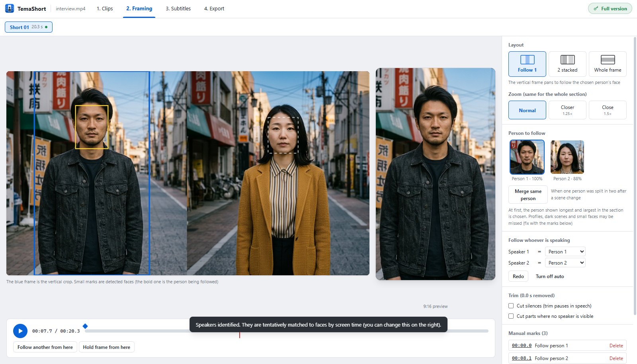The height and width of the screenshot is (364, 637).
Task: Open the Speaker 2 person dropdown
Action: pyautogui.click(x=565, y=263)
